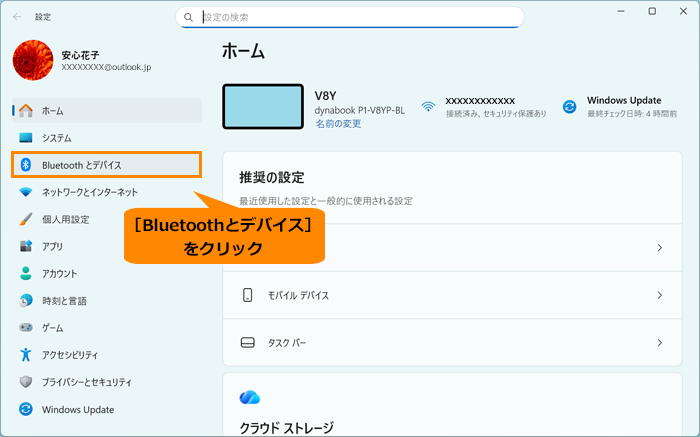
Task: Open アプリ settings page
Action: (x=107, y=246)
